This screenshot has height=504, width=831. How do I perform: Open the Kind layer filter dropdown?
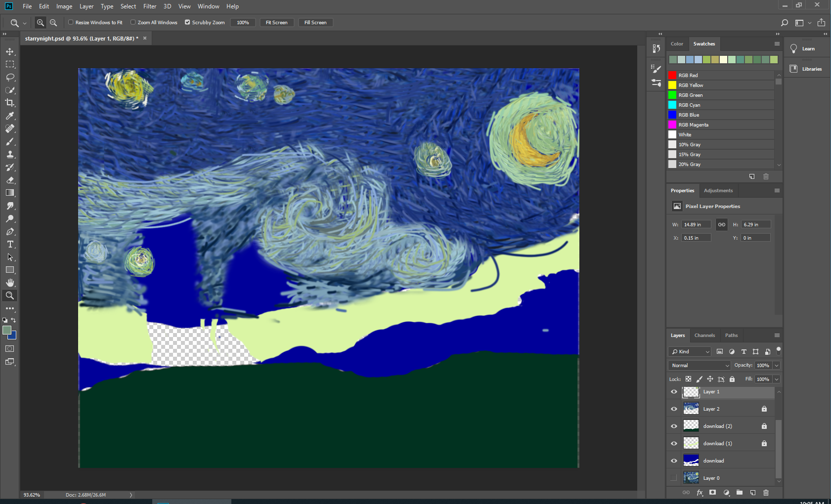point(690,352)
